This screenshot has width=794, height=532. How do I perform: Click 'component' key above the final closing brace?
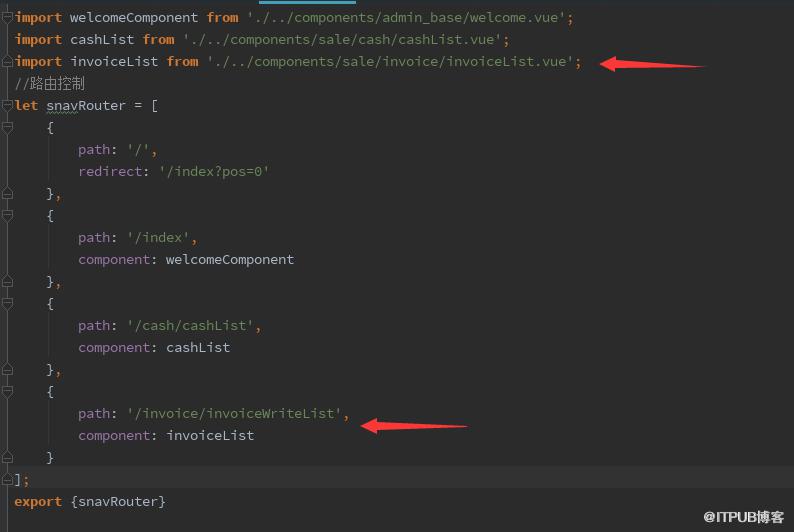coord(114,436)
